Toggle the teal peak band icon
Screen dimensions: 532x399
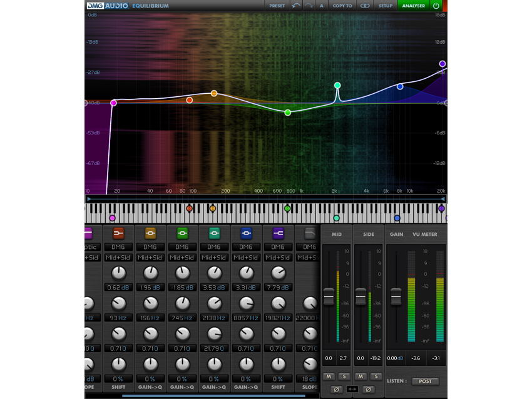(214, 233)
